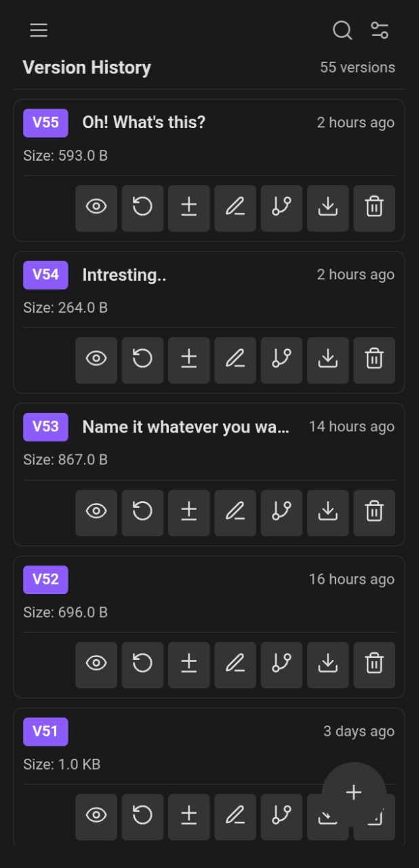419x868 pixels.
Task: Open the search
Action: click(341, 31)
